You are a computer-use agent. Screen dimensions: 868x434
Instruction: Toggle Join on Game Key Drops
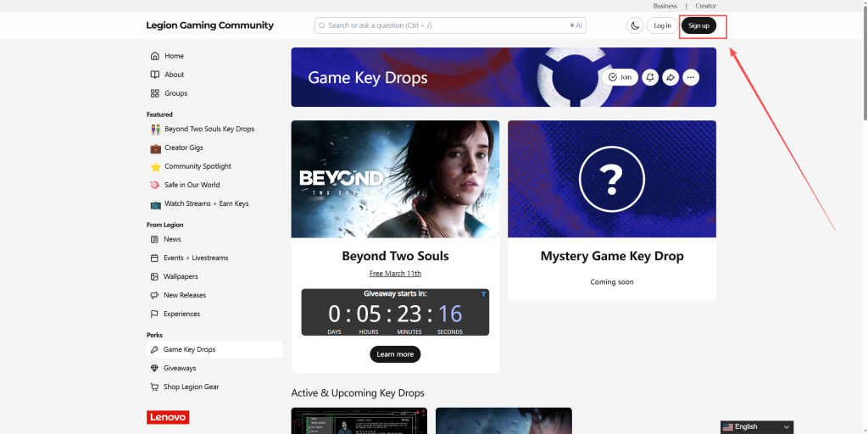pyautogui.click(x=620, y=77)
